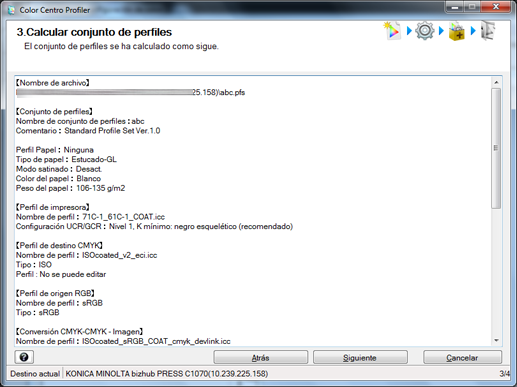517x387 pixels.
Task: Click the 'ISOcoated_sRGB_COAT_cmyk_devlink.icc' line
Action: tap(123, 341)
